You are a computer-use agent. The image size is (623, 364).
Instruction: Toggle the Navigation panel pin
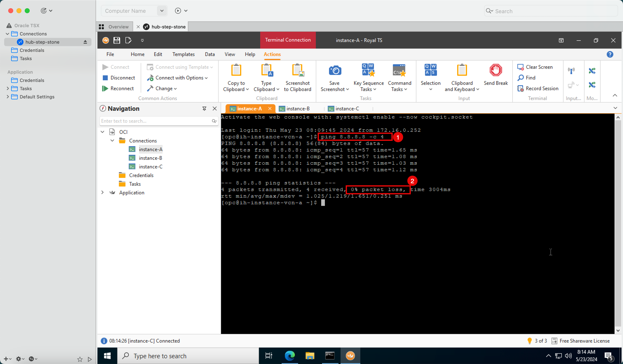pos(204,109)
